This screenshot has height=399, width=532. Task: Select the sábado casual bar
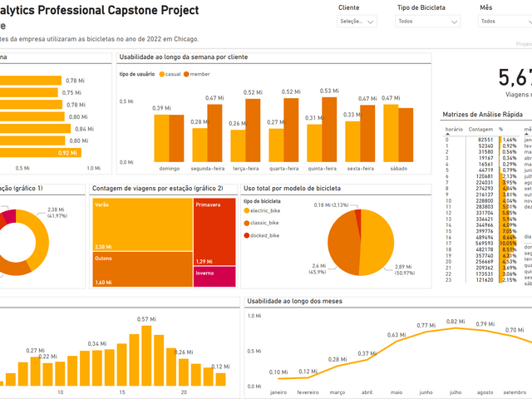(391, 133)
